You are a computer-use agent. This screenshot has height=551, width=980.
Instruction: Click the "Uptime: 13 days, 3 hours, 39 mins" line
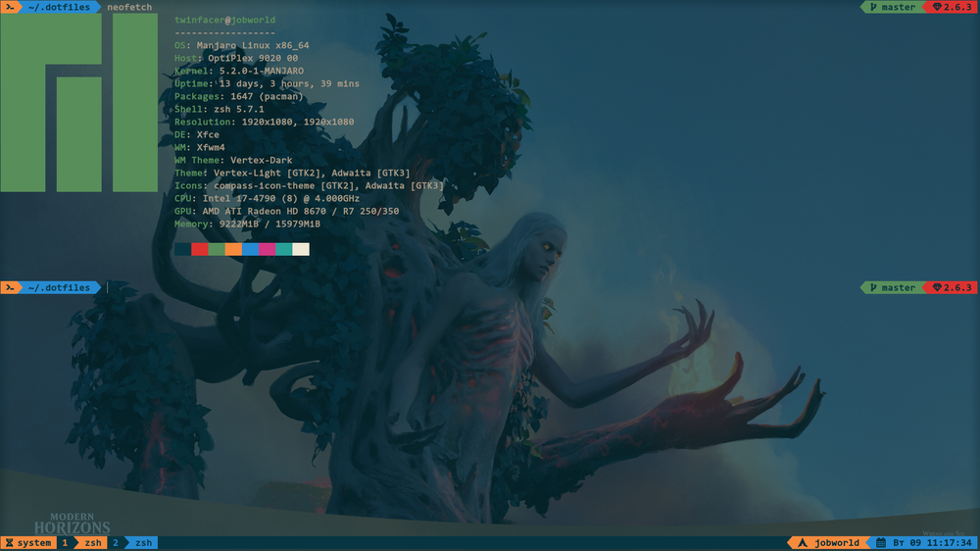point(267,83)
